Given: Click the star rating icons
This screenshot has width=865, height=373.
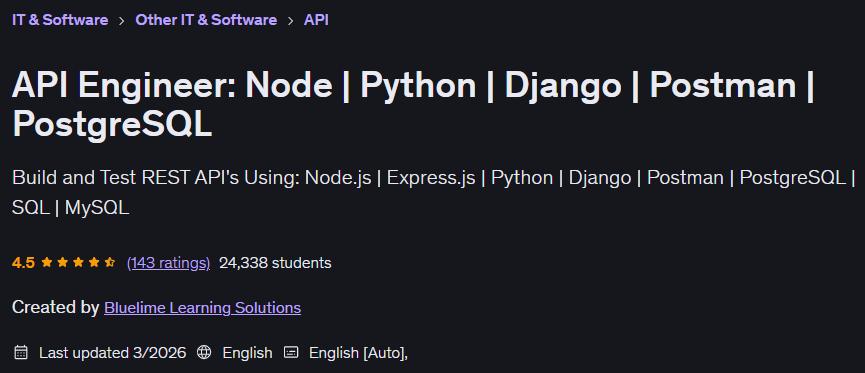Looking at the screenshot, I should tap(78, 263).
